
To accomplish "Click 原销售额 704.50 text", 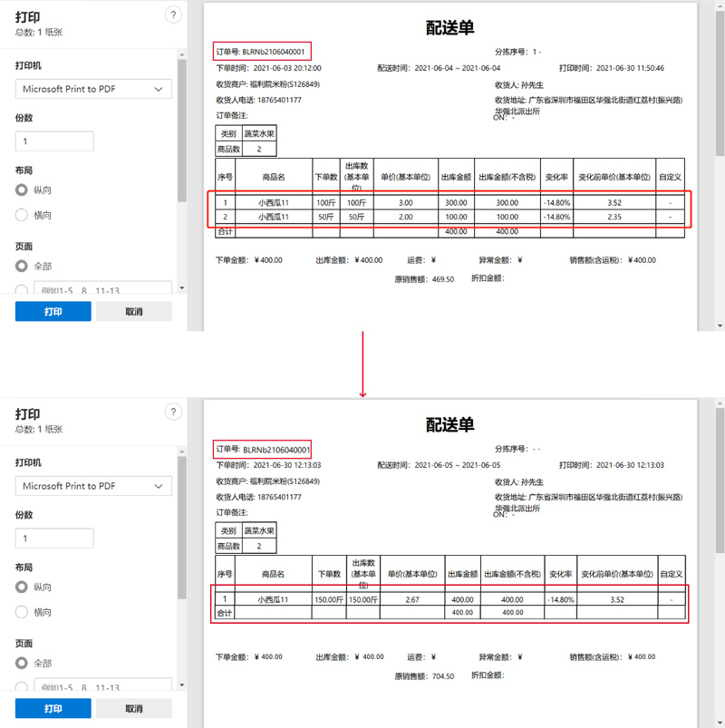I will click(424, 676).
